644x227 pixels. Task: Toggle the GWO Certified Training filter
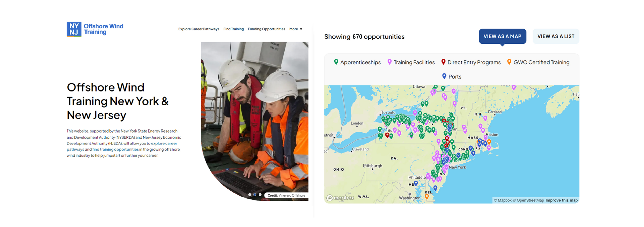[538, 62]
